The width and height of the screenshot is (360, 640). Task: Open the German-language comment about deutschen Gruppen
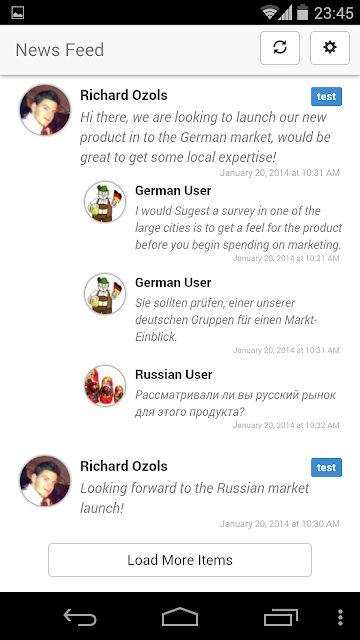pyautogui.click(x=226, y=320)
